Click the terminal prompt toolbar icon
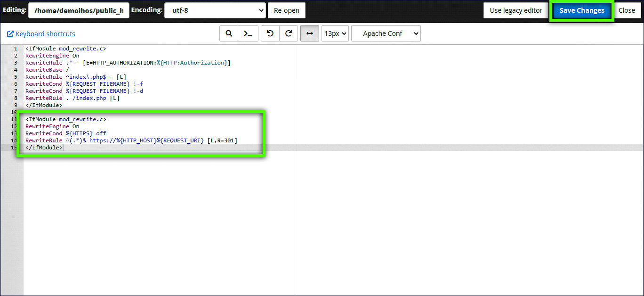The image size is (644, 296). (x=248, y=33)
